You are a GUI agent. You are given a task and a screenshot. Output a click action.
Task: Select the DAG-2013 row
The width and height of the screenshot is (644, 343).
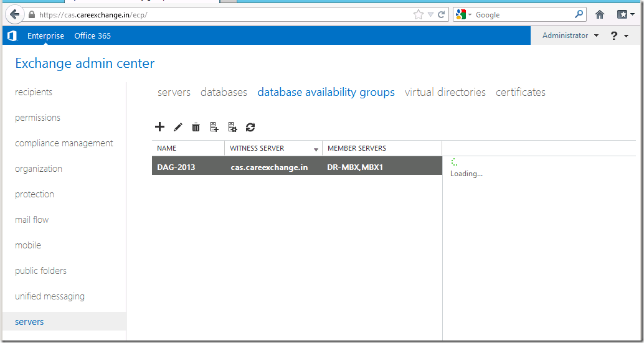(297, 166)
